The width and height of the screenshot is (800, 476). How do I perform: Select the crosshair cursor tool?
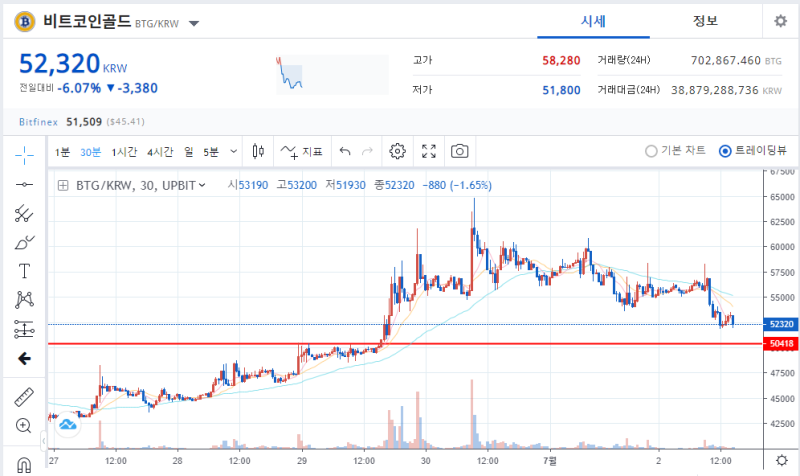coord(24,155)
